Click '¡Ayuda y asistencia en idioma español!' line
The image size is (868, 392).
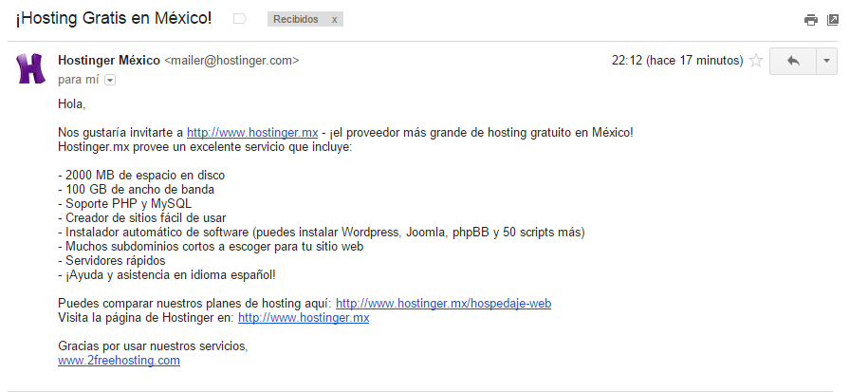167,275
